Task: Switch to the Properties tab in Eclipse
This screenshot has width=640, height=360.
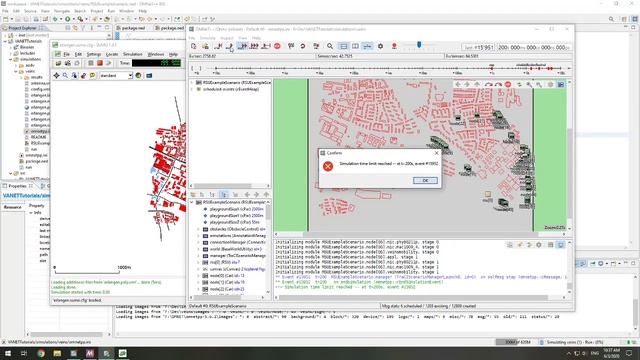Action: pyautogui.click(x=18, y=186)
